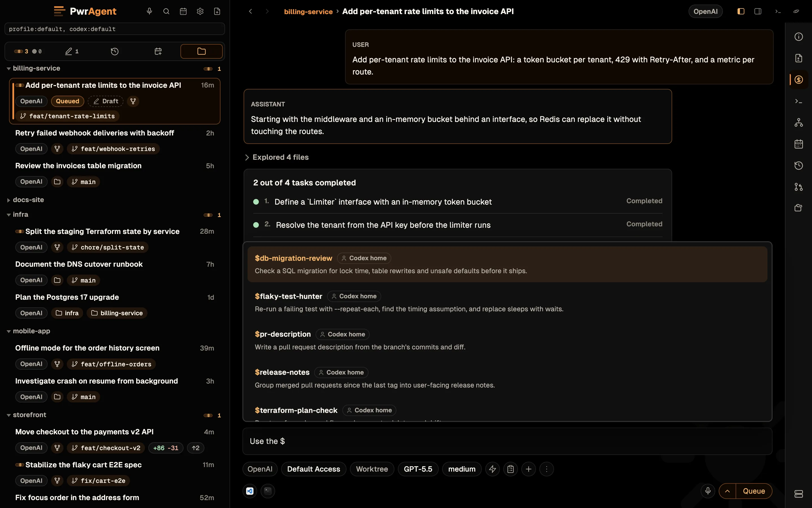Select the folder view tab in the sidebar filter
This screenshot has height=508, width=812.
[x=201, y=51]
